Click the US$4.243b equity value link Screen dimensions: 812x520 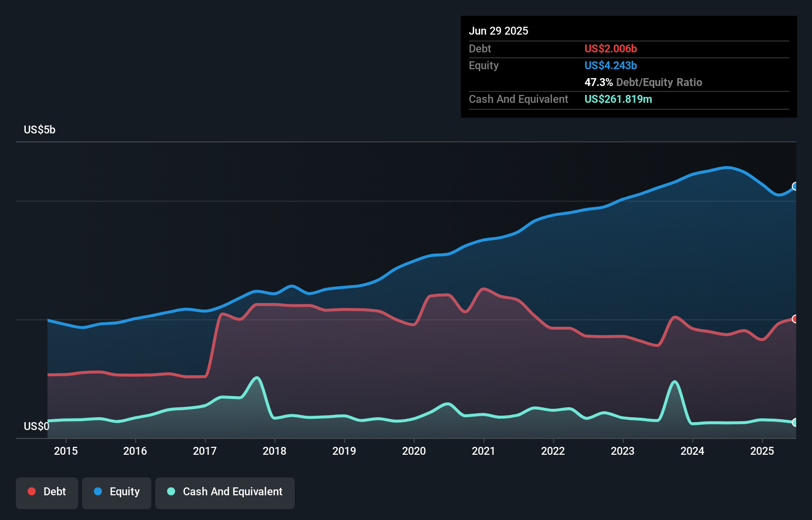tap(611, 65)
